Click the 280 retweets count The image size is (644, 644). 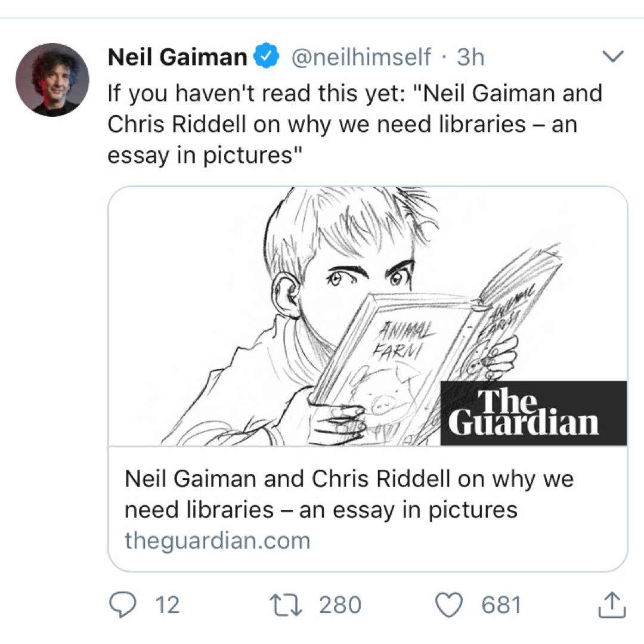[340, 605]
